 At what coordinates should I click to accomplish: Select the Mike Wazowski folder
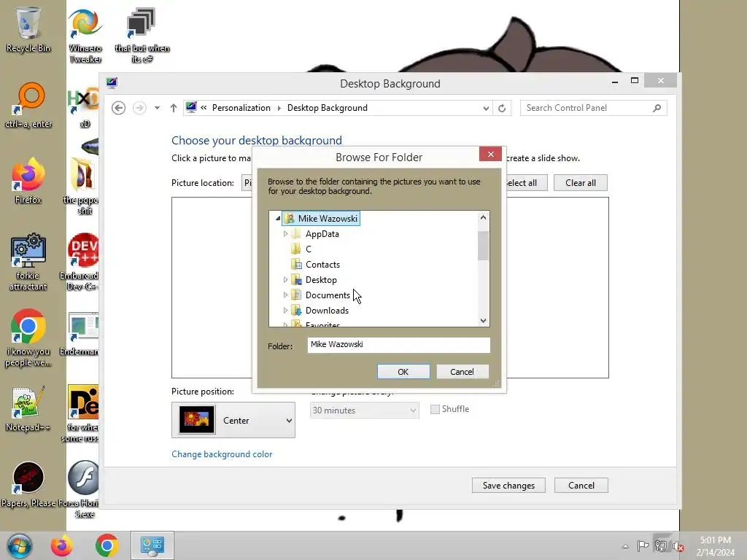tap(321, 219)
